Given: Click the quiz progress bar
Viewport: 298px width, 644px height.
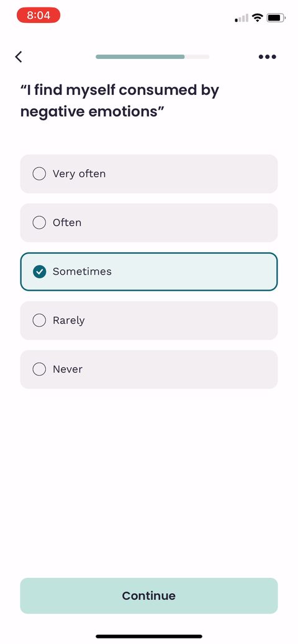Looking at the screenshot, I should [152, 56].
